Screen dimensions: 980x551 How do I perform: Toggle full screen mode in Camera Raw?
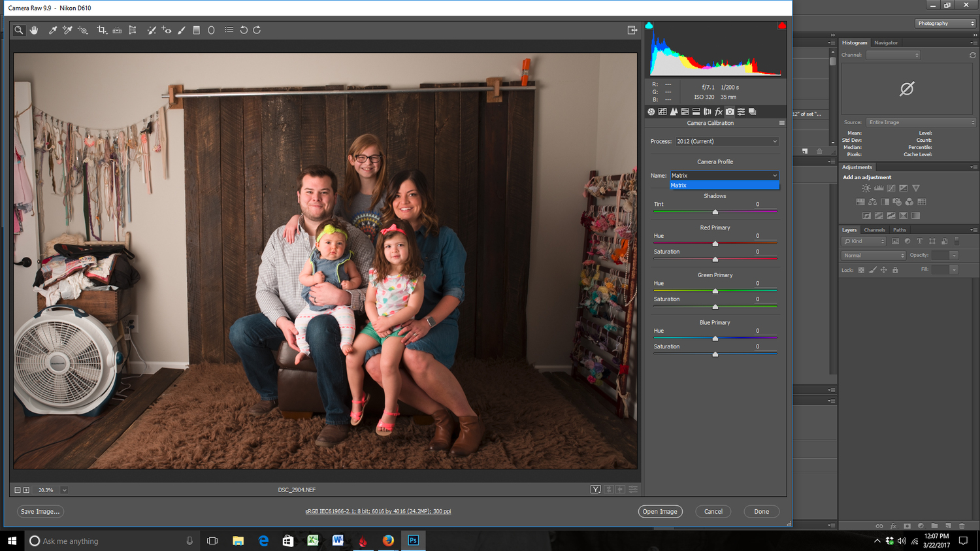632,30
